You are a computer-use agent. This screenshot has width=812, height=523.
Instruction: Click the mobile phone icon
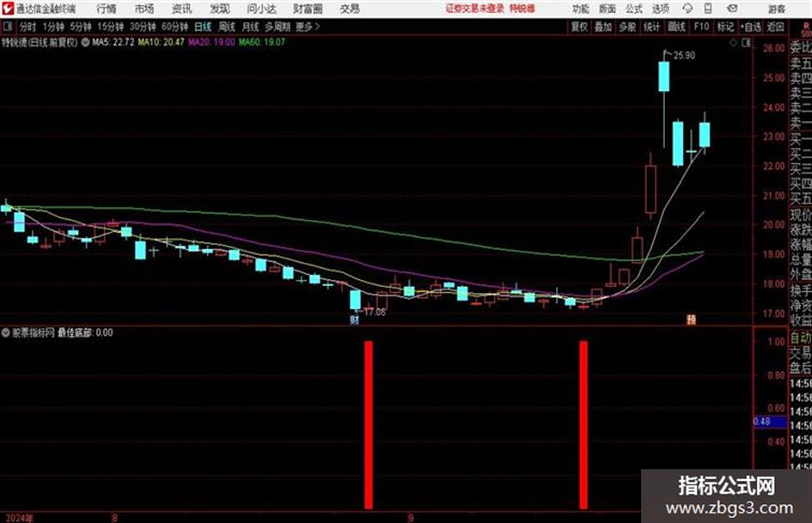point(708,9)
